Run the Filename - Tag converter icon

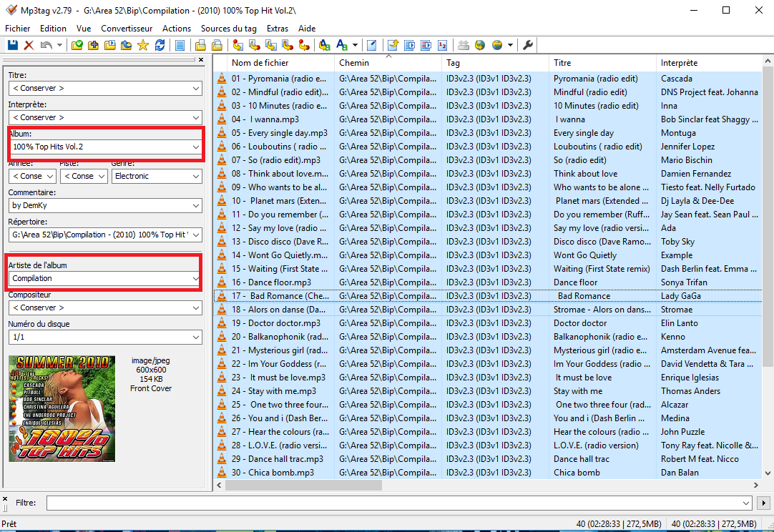point(255,45)
